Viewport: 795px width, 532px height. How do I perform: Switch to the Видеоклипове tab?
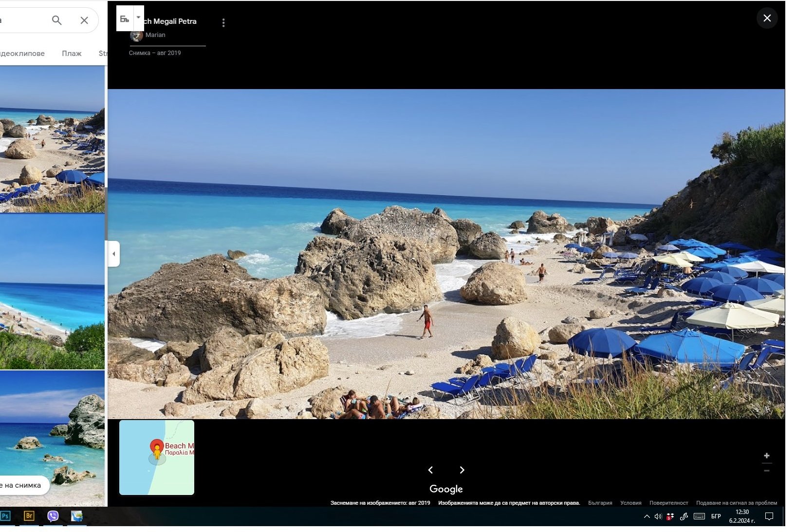point(22,54)
